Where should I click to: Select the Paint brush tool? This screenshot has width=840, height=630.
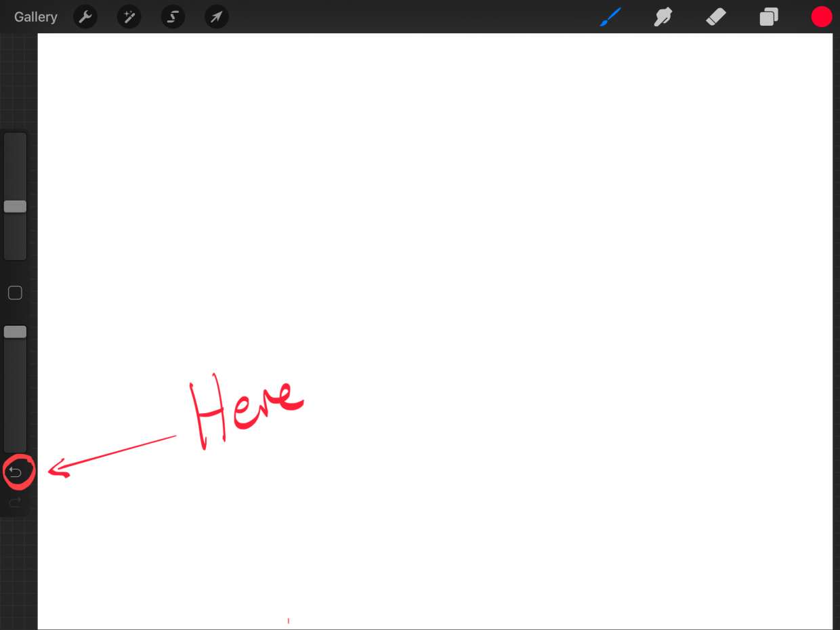tap(610, 17)
